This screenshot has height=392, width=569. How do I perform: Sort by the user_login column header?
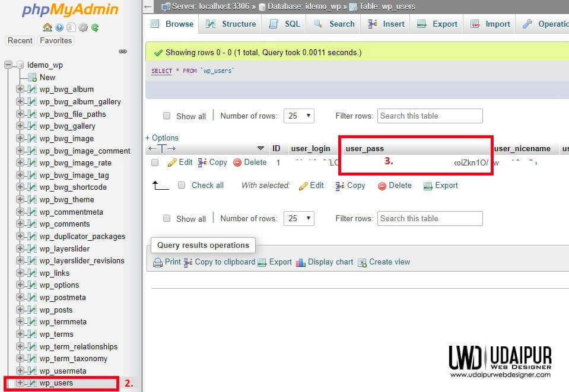311,149
